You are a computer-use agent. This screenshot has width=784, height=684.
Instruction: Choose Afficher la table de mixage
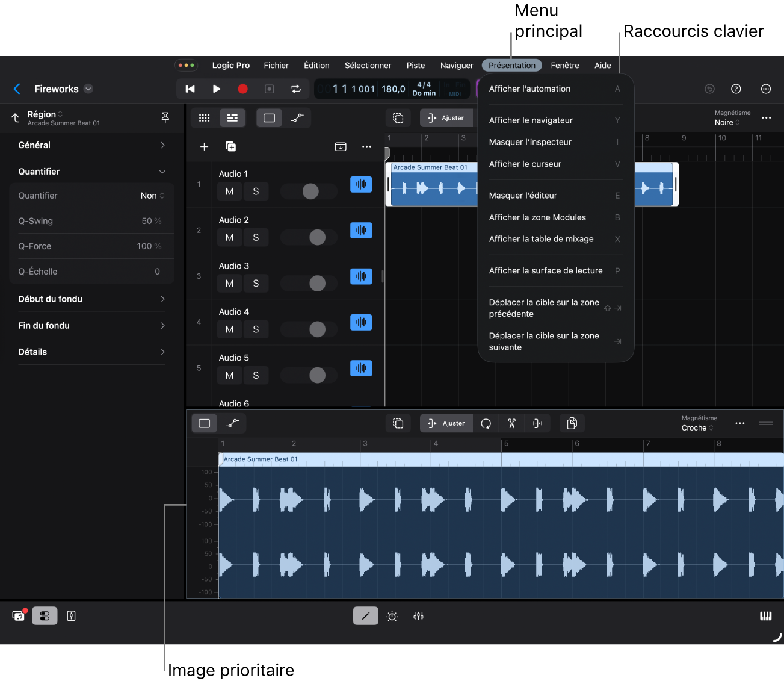click(x=541, y=239)
